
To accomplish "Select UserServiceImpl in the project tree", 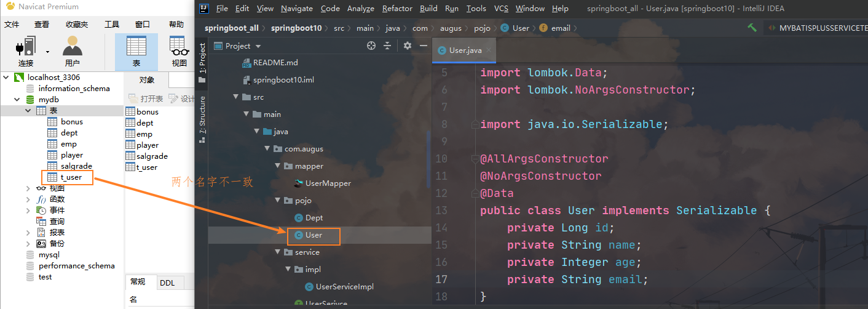I will 344,287.
